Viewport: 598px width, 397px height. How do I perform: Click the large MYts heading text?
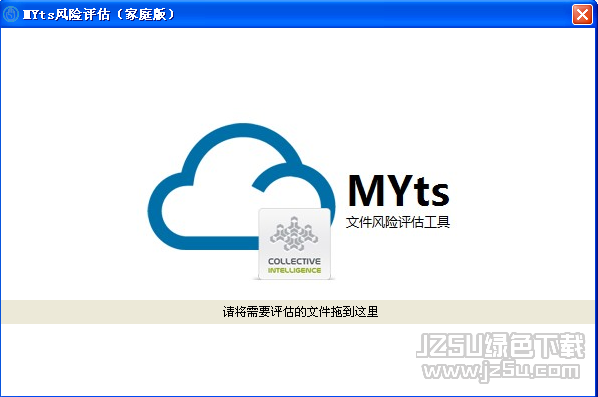tap(399, 191)
